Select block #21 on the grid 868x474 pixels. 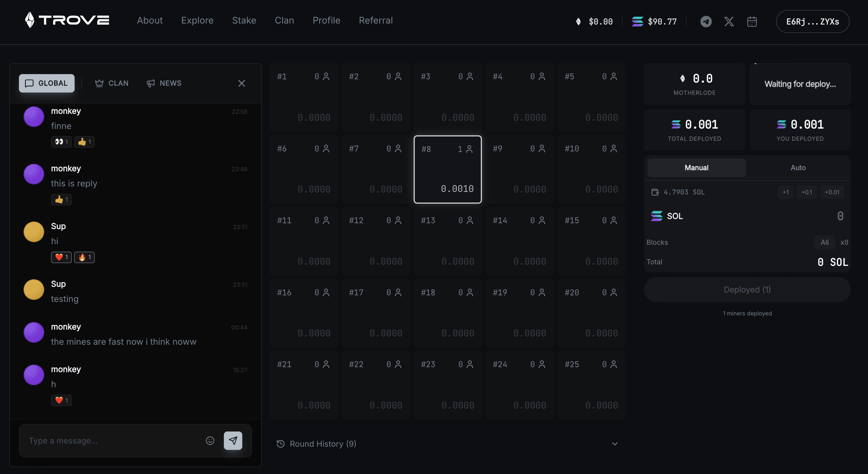pos(304,385)
